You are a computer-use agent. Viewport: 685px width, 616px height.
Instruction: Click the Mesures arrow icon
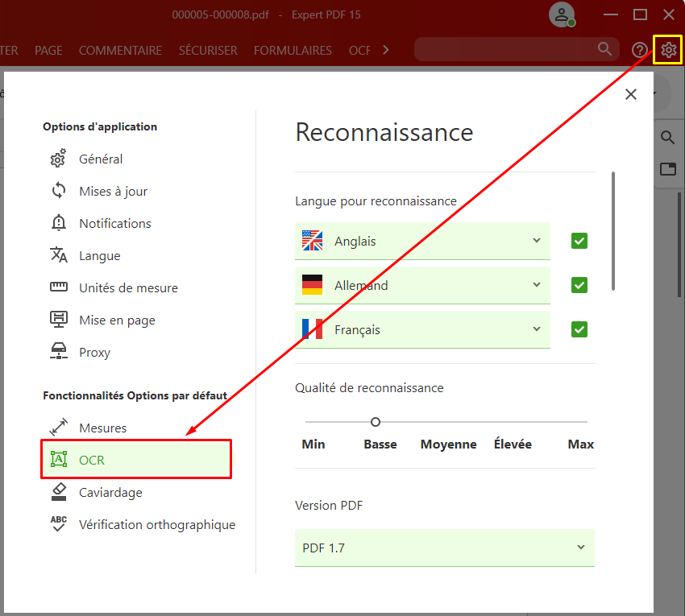click(x=59, y=428)
